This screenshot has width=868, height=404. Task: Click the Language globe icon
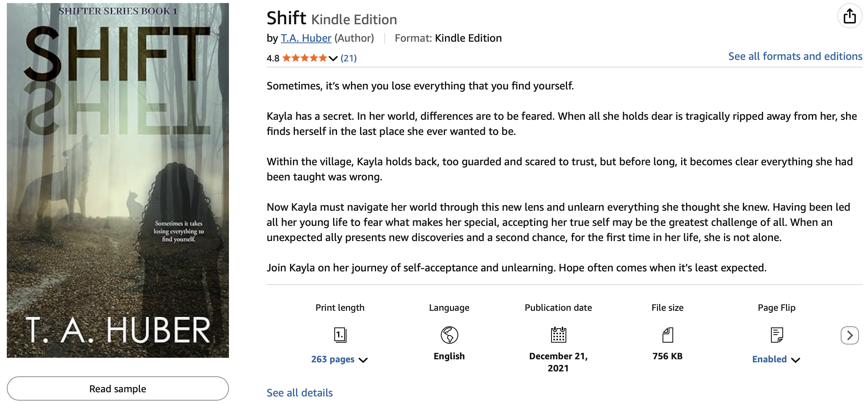tap(449, 335)
